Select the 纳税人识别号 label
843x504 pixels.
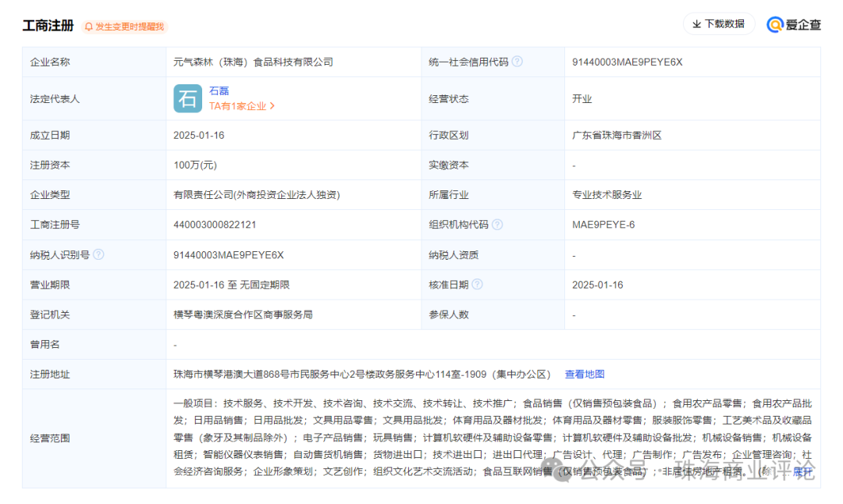tap(59, 254)
